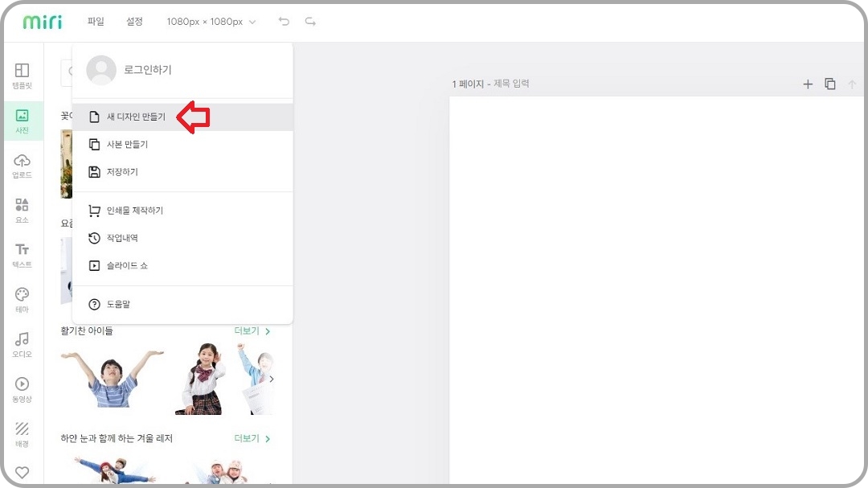
Task: Click 로그인하기 to log in
Action: pos(147,70)
